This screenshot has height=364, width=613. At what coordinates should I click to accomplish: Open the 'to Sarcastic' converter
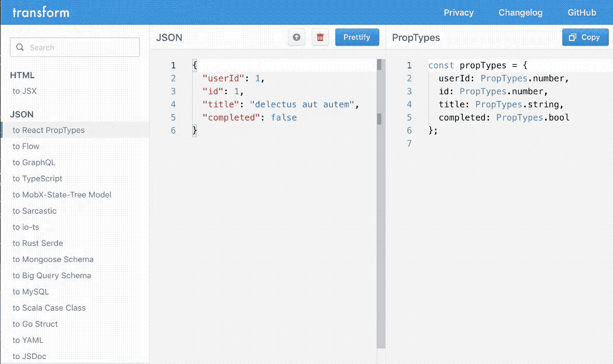click(35, 211)
